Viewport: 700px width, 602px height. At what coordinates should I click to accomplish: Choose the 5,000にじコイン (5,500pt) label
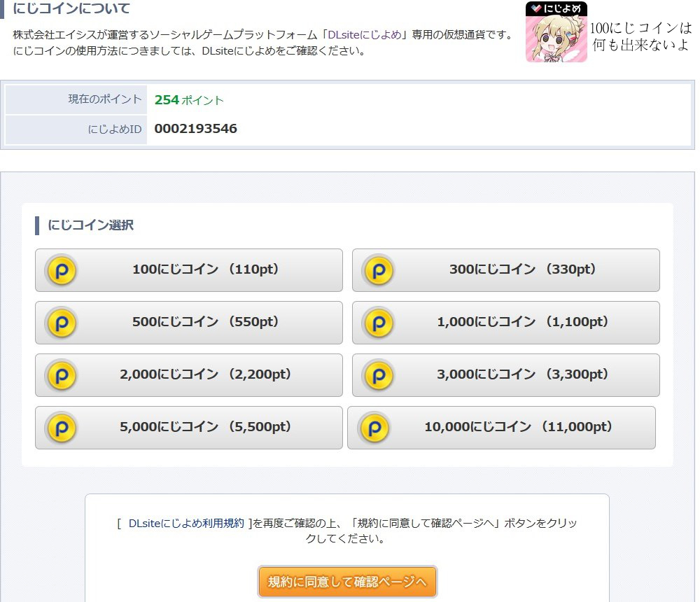(206, 427)
